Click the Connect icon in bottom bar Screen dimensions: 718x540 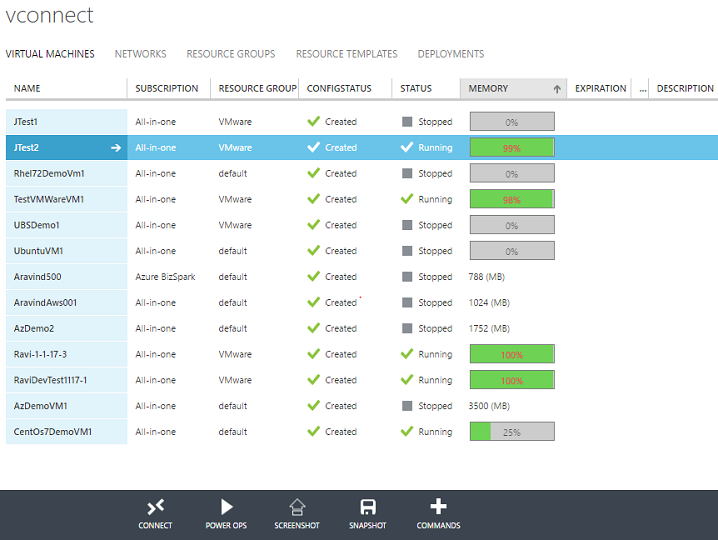[155, 507]
